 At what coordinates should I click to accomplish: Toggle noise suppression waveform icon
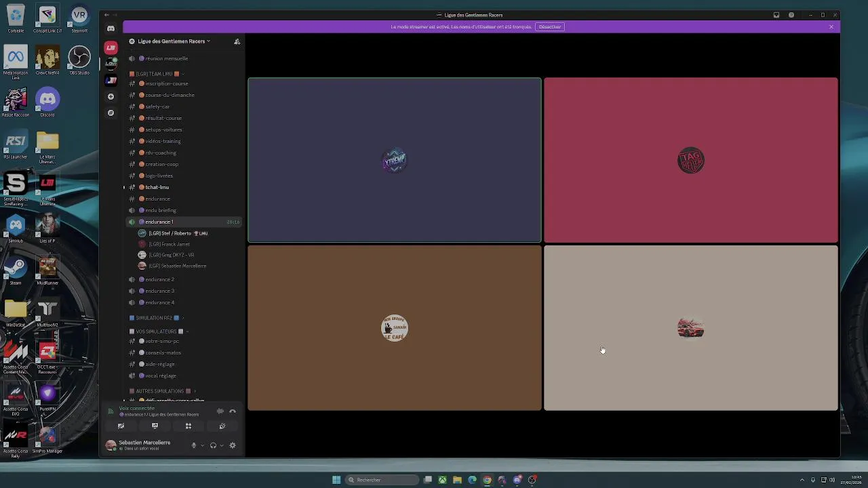pyautogui.click(x=220, y=411)
